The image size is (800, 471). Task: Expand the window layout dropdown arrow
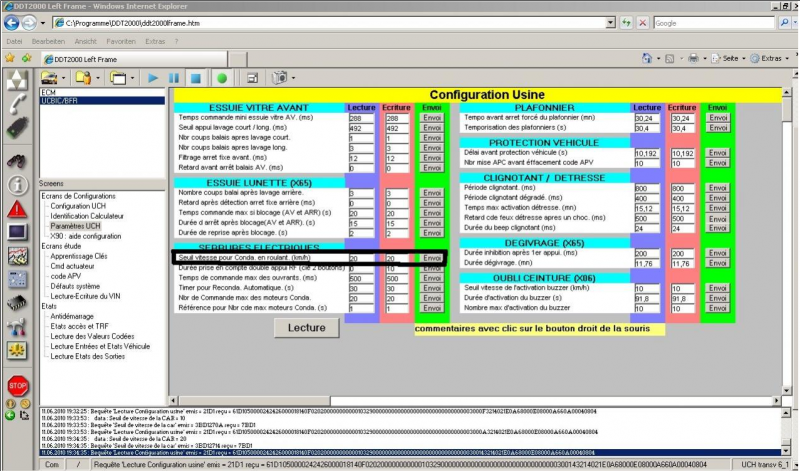(x=132, y=78)
